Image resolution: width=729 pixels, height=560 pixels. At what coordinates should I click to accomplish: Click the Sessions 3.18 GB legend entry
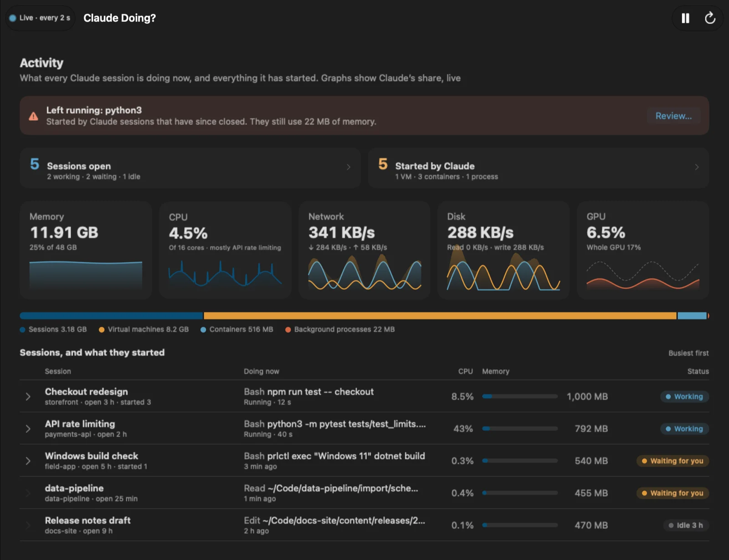[53, 329]
